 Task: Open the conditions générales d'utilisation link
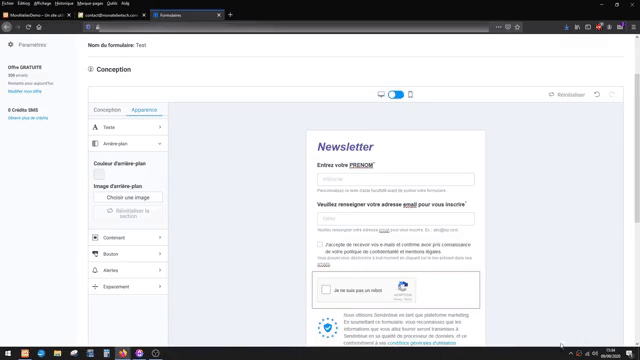pos(422,343)
